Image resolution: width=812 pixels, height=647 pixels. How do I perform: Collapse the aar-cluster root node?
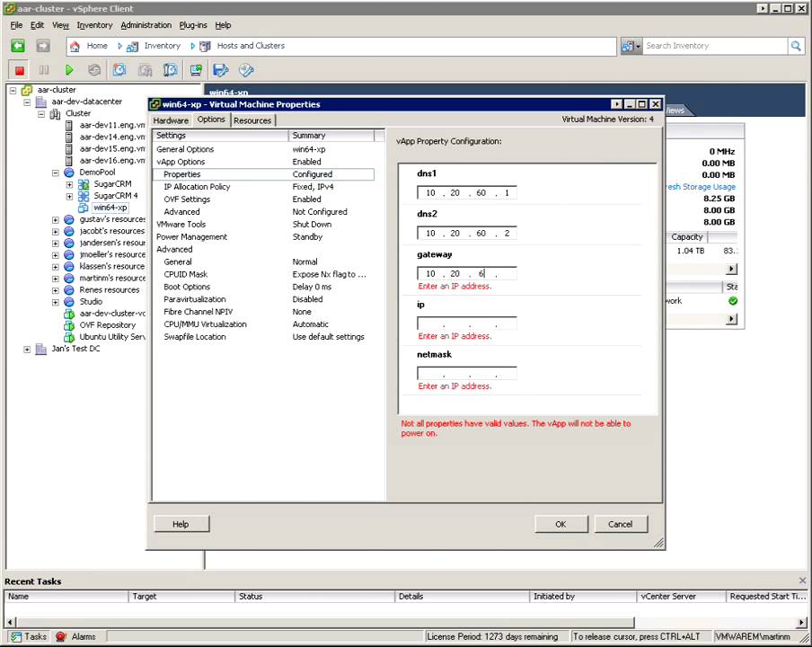tap(13, 90)
